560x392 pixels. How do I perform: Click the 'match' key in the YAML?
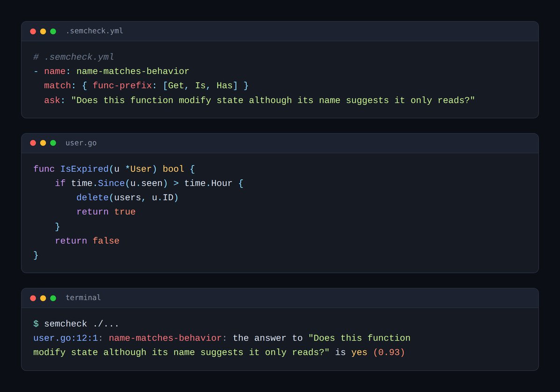57,86
